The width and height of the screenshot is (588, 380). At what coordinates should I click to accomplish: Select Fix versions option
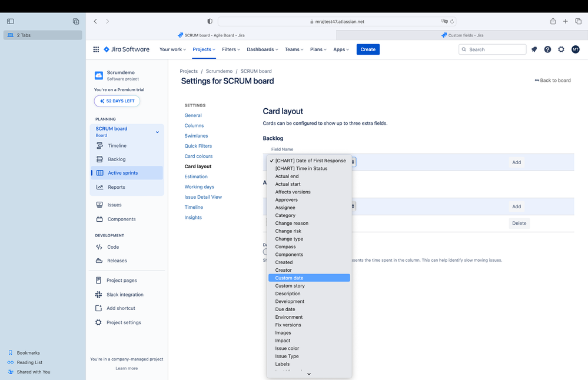[310, 325]
